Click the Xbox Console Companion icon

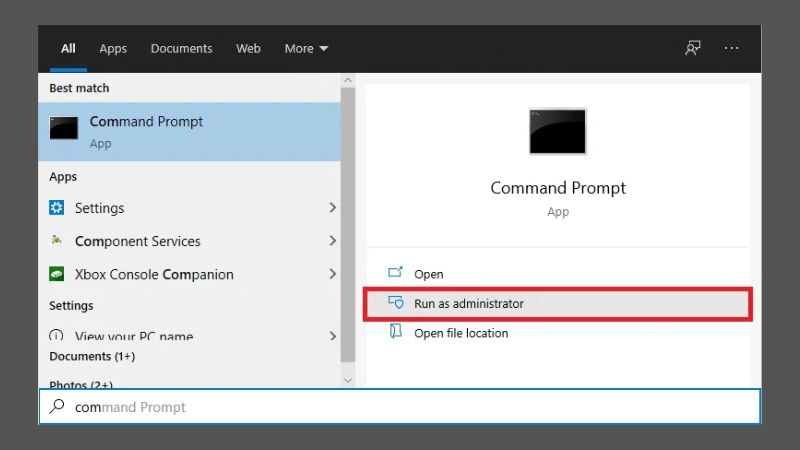click(57, 274)
